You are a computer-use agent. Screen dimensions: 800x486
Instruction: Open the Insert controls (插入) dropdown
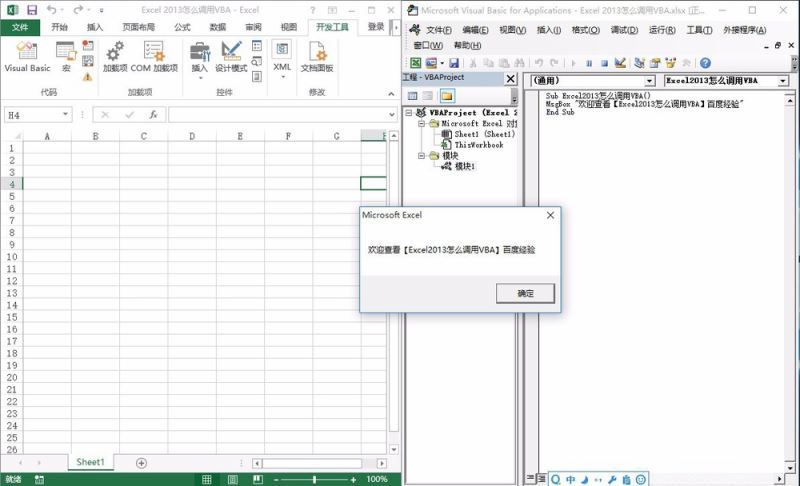[199, 60]
